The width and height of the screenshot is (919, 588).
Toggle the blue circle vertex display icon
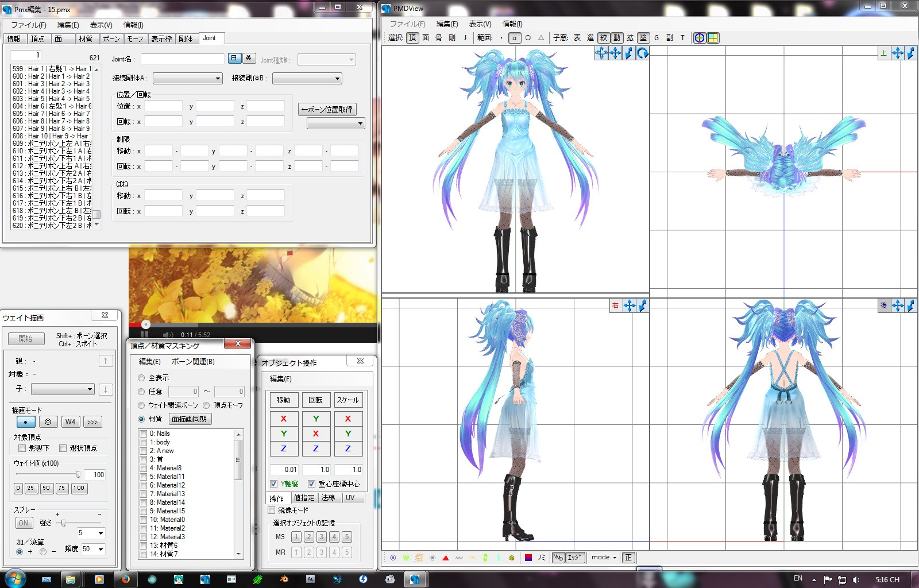393,558
